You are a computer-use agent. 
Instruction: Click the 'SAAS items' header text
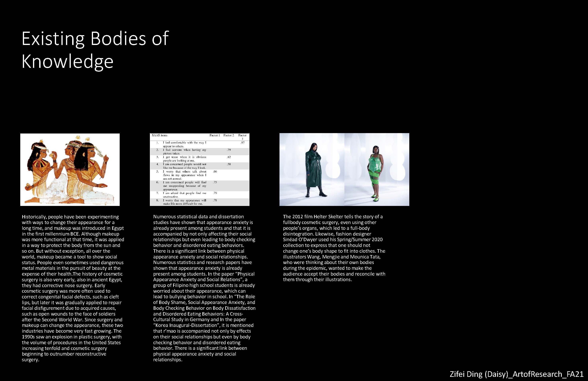click(x=160, y=135)
